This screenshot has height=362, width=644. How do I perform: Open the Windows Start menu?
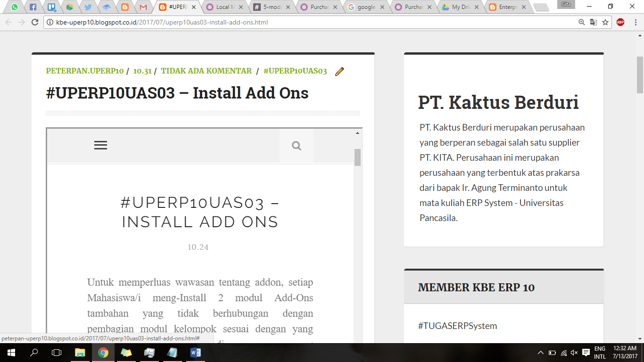click(11, 353)
